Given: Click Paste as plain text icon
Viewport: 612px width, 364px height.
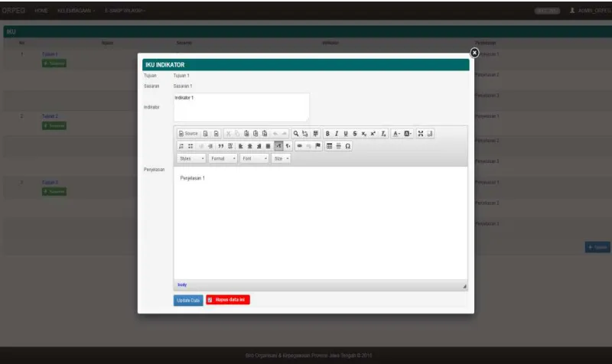Looking at the screenshot, I should (256, 133).
